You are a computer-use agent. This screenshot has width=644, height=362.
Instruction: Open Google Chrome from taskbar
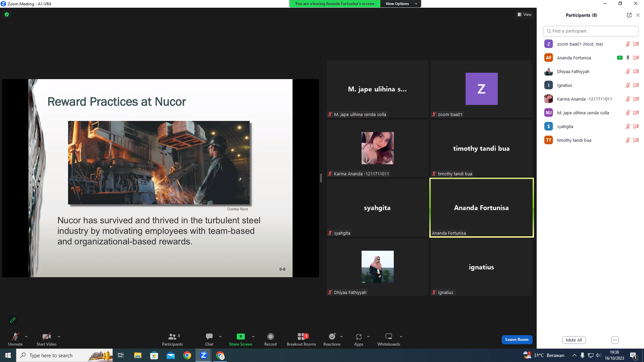coord(187,355)
